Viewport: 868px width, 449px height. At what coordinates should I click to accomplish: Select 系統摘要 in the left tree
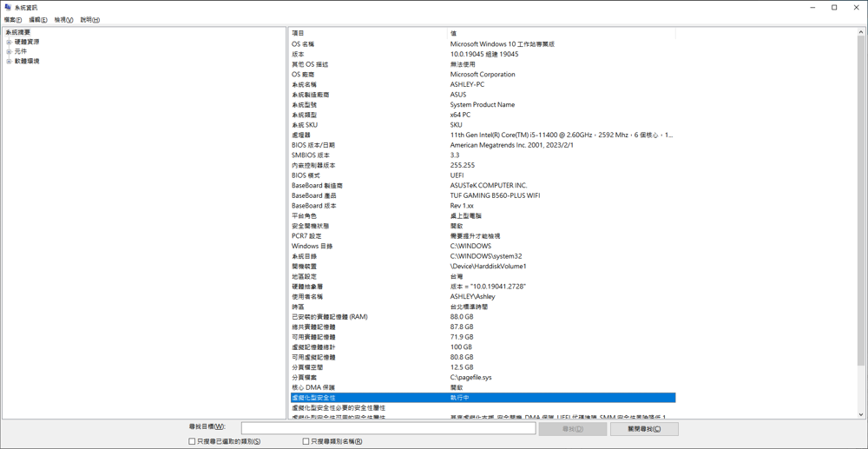point(18,32)
